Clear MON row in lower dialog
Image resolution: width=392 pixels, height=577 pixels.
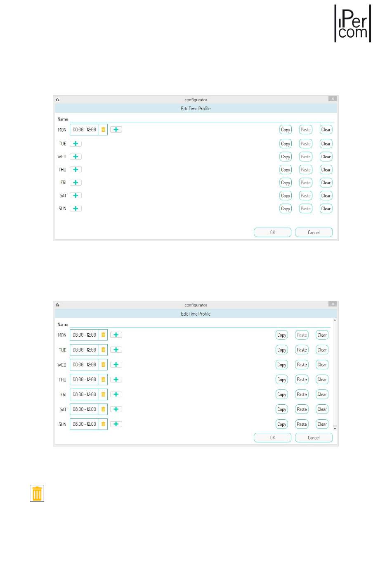click(x=322, y=335)
